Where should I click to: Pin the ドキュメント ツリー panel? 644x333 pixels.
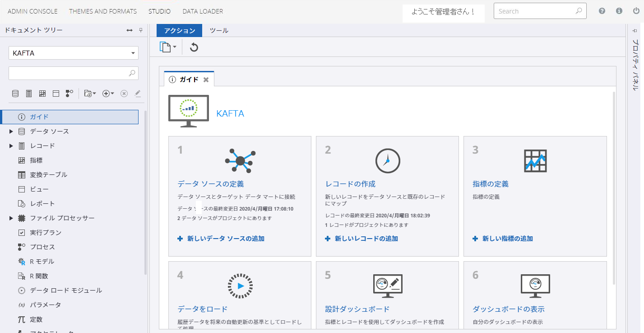coord(141,30)
